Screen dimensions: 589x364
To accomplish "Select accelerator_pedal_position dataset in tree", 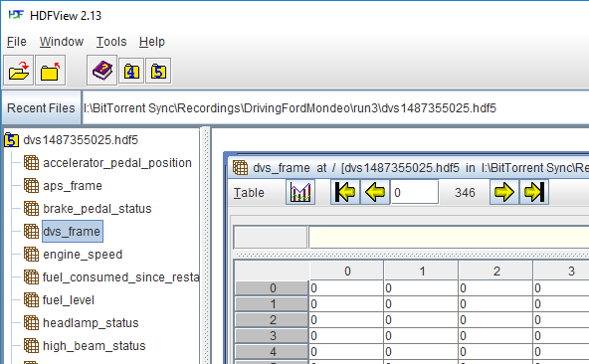I will (x=117, y=163).
